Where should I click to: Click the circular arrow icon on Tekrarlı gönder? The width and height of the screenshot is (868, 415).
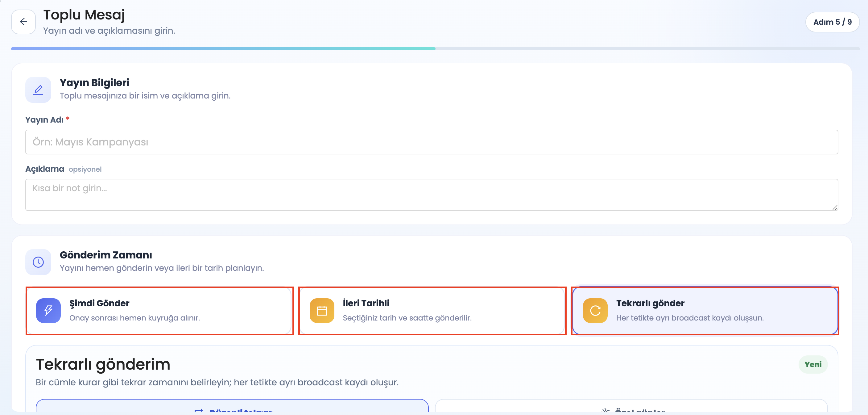pos(595,310)
